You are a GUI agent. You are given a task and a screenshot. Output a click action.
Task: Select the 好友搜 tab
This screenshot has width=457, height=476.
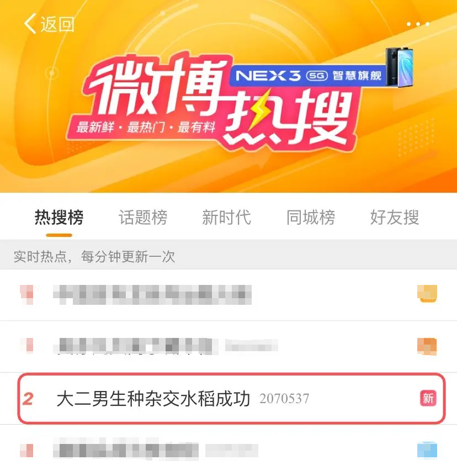pyautogui.click(x=395, y=217)
